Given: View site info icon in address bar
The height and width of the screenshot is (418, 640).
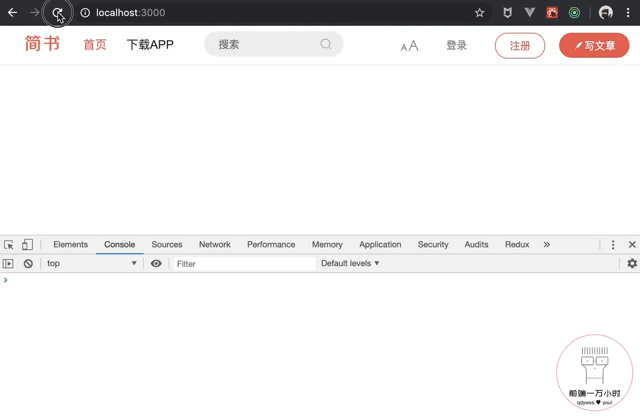Looking at the screenshot, I should (85, 13).
